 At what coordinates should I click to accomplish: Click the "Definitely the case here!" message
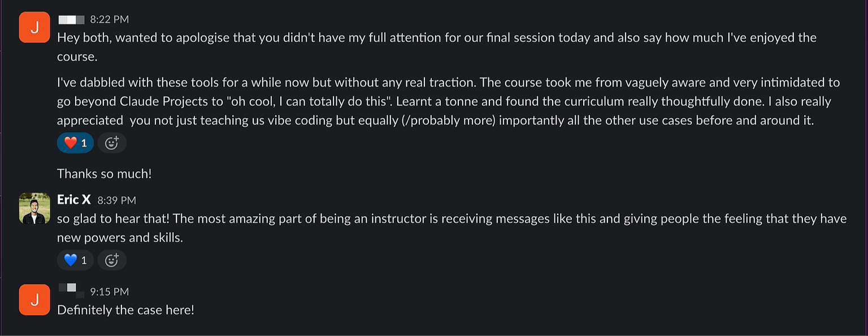click(x=125, y=310)
